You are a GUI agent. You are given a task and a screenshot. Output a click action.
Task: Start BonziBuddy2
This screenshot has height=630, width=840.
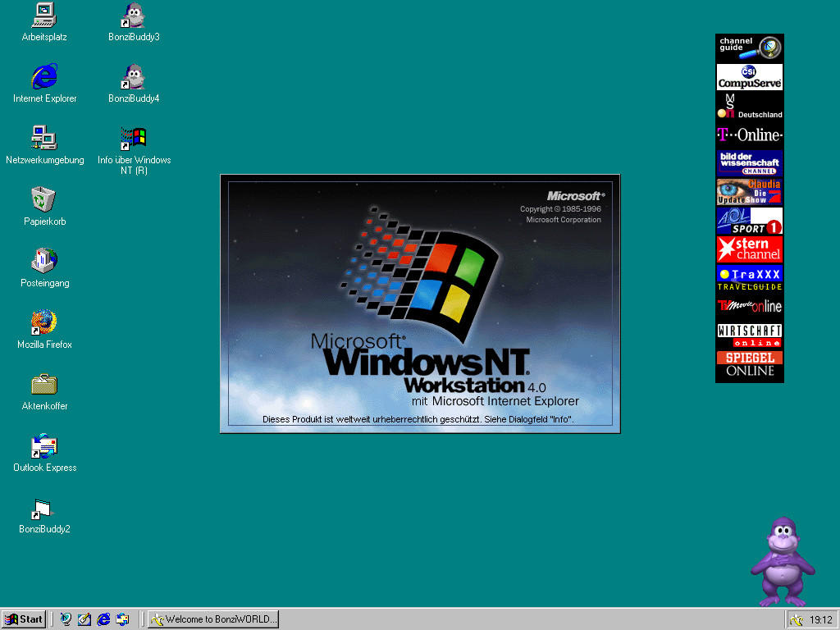coord(43,509)
